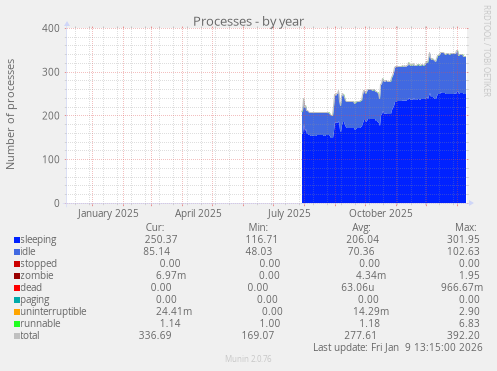Click the stopped legend color swatch

coord(17,264)
